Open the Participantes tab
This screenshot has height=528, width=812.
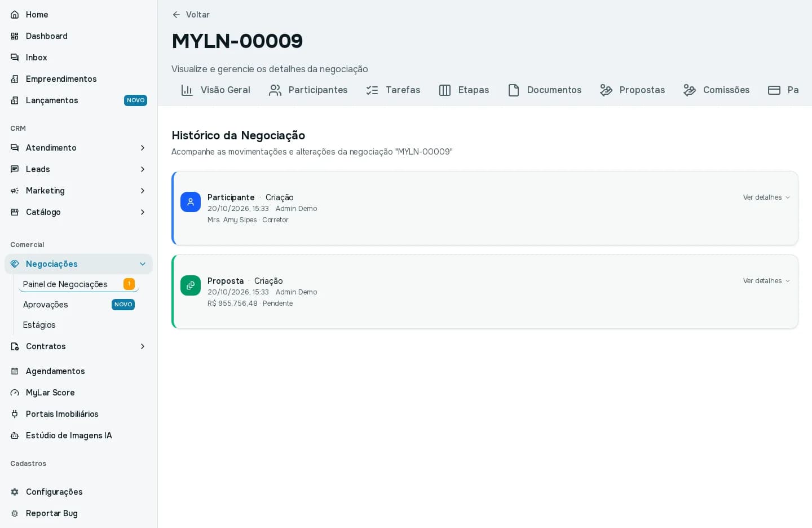pos(308,90)
